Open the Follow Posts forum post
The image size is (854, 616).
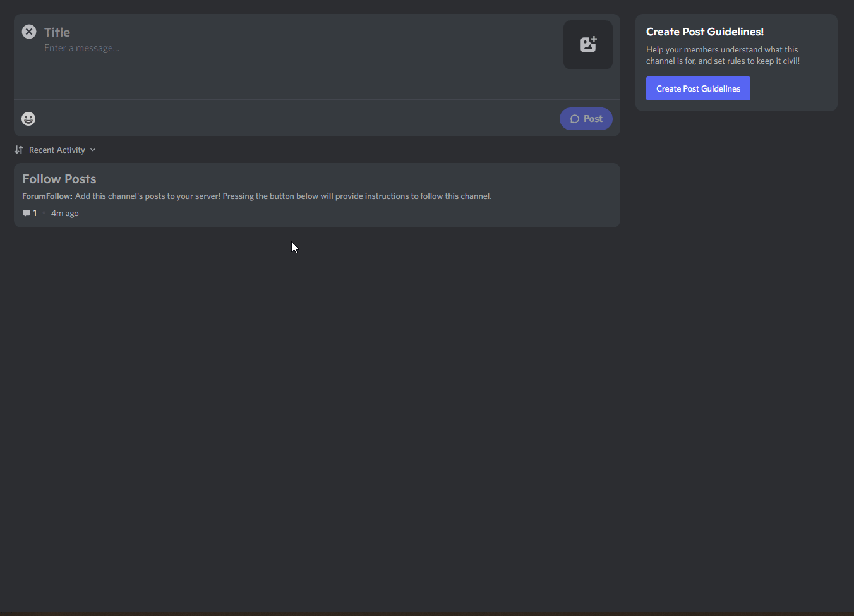(59, 179)
